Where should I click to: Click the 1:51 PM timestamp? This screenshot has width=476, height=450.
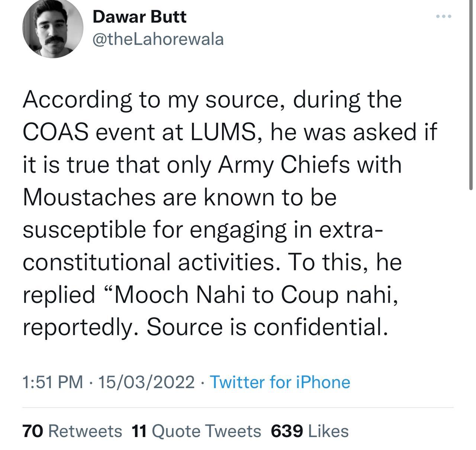(53, 382)
